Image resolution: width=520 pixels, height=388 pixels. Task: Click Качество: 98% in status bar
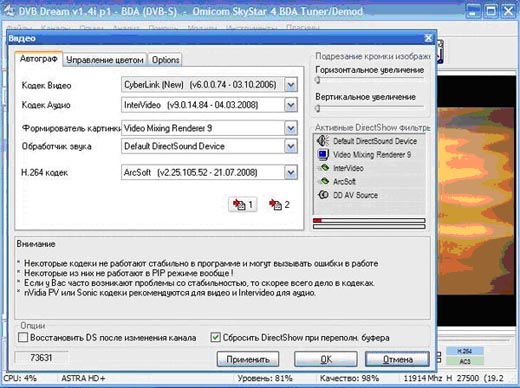pos(349,378)
